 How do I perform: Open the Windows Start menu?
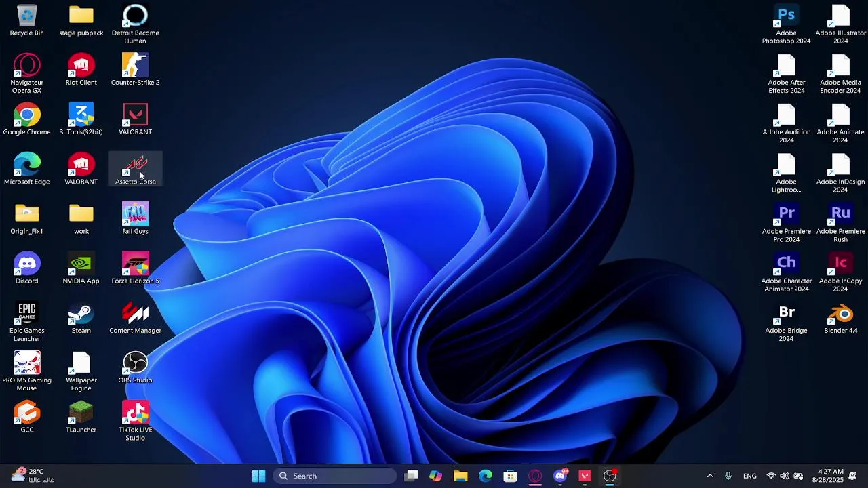[258, 476]
